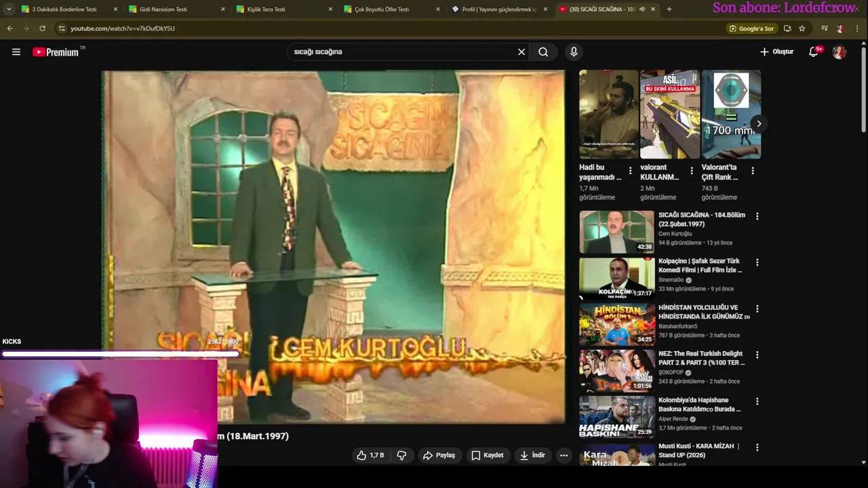Close the 'Gizli Narsisizm Testi' tab
The height and width of the screenshot is (488, 868).
point(223,9)
